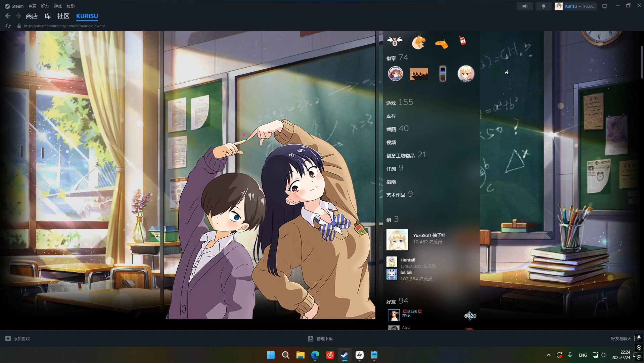Click the orange horse head badge

pos(419,42)
